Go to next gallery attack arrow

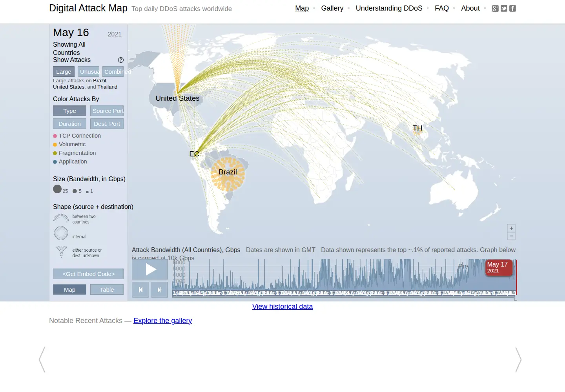click(x=518, y=359)
